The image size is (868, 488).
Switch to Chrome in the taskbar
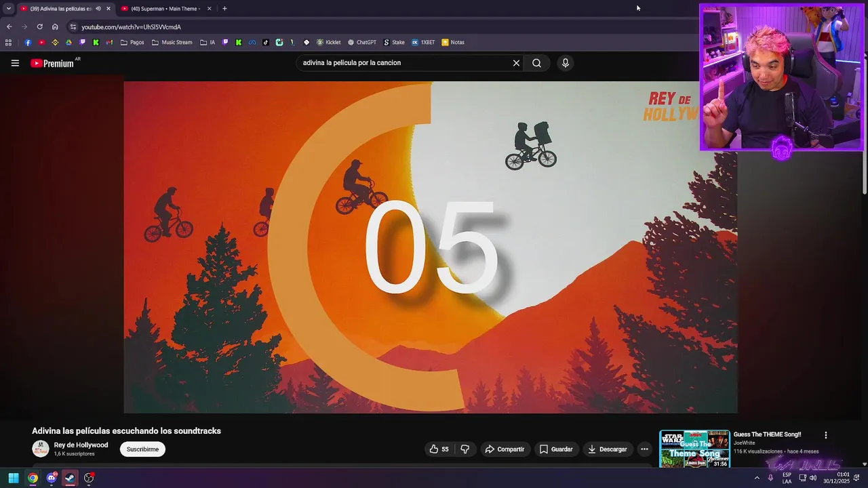33,478
